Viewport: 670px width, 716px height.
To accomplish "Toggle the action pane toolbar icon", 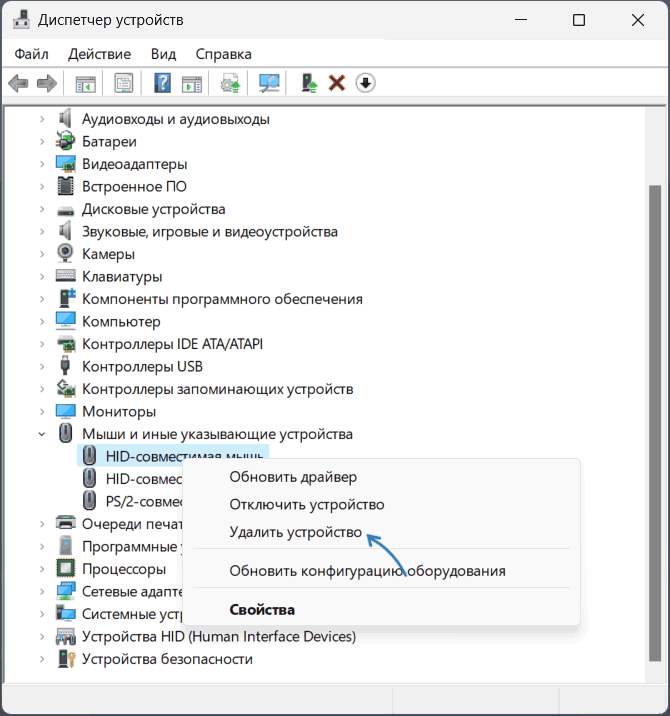I will coord(192,84).
